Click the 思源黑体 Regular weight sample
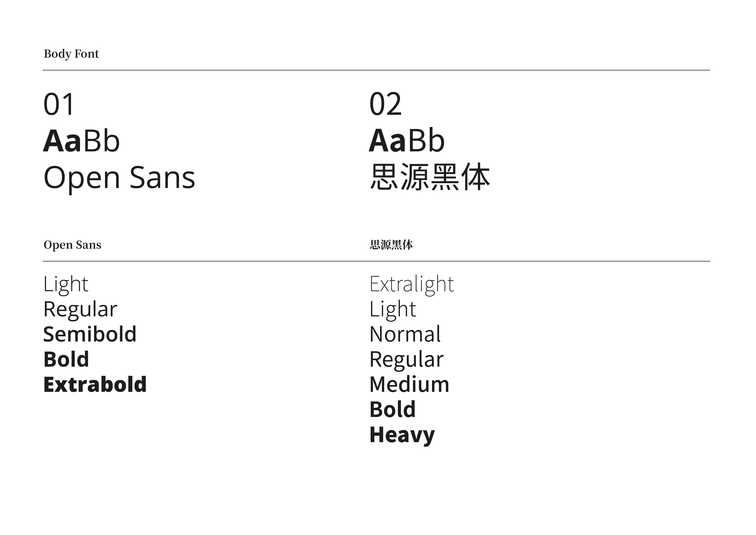This screenshot has height=535, width=756. click(x=406, y=359)
